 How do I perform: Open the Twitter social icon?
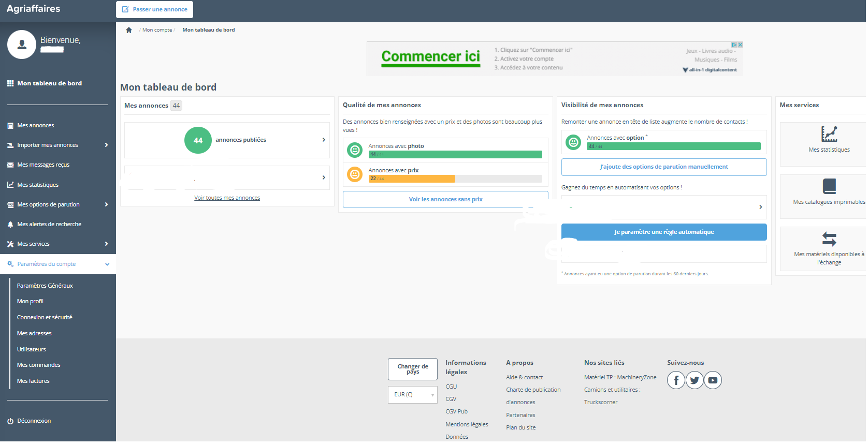click(695, 380)
